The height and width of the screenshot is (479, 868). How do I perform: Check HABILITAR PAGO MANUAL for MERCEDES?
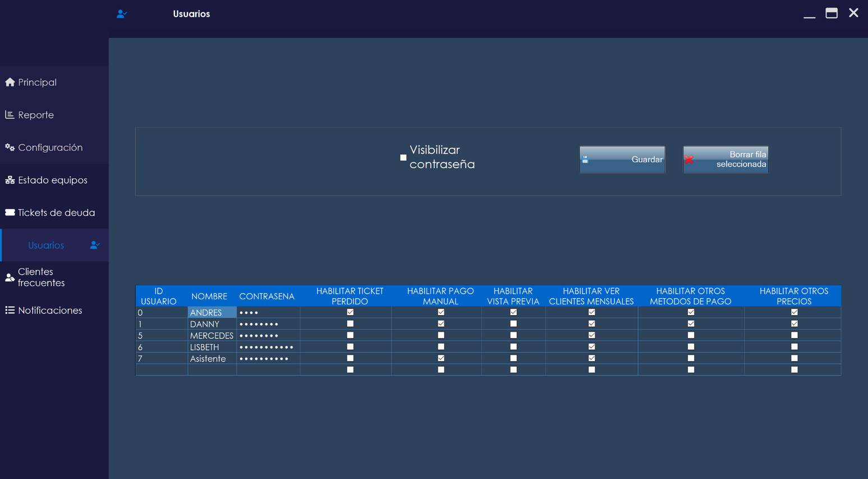point(440,335)
